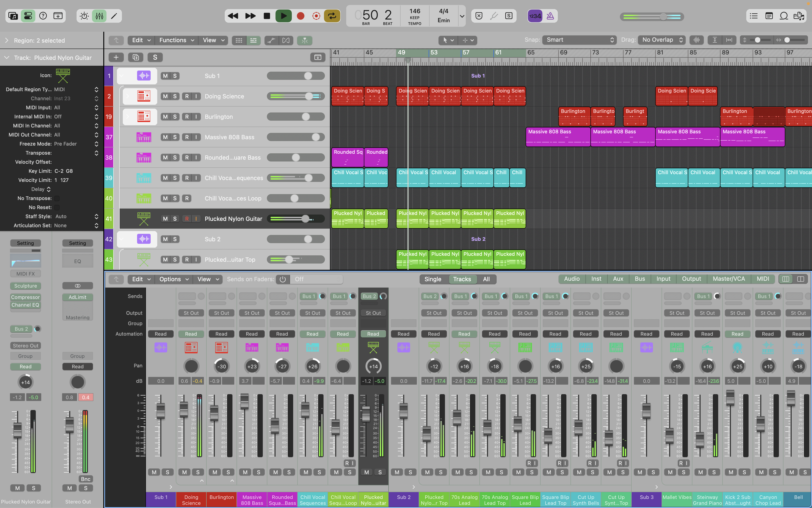
Task: Click the MIDI FX slot
Action: [x=26, y=274]
